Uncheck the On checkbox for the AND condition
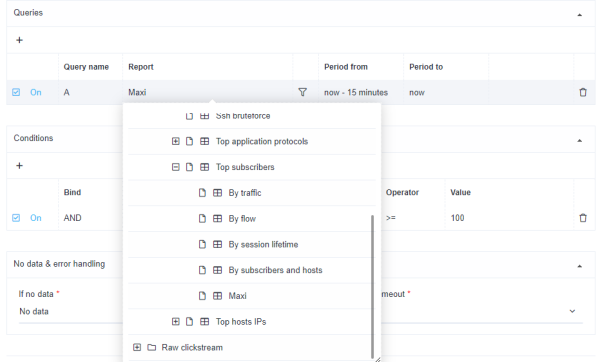600x362 pixels. (16, 218)
